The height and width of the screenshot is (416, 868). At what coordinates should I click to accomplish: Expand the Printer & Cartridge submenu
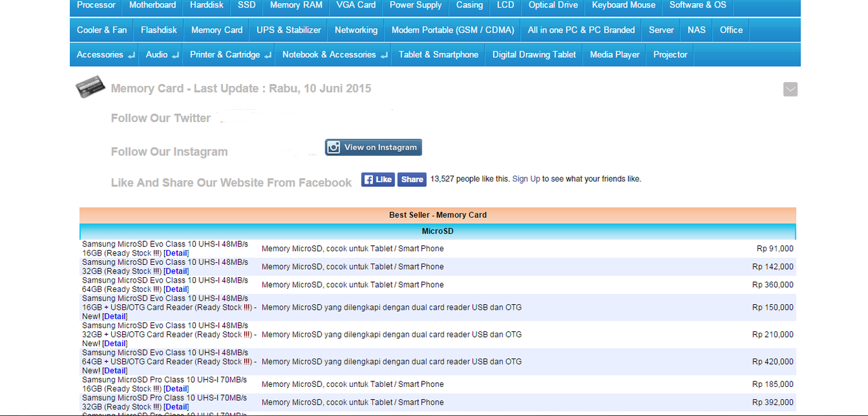229,55
